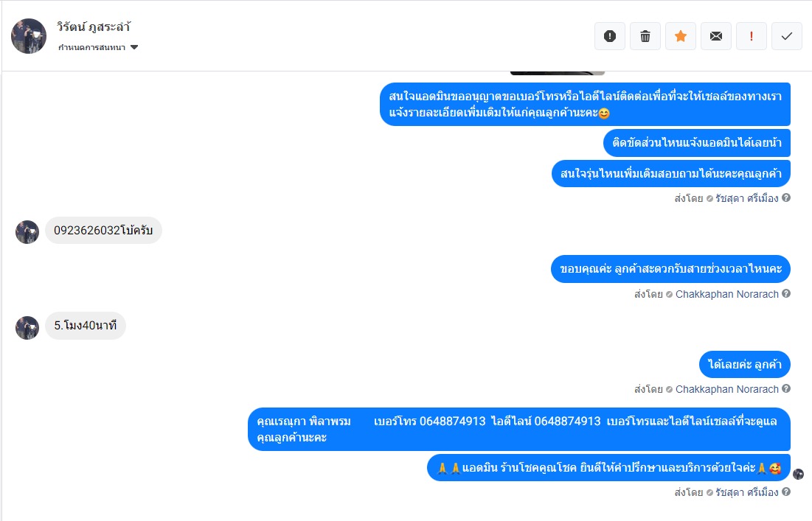Open the contact's profile picture in header
The image size is (812, 521).
pos(29,36)
